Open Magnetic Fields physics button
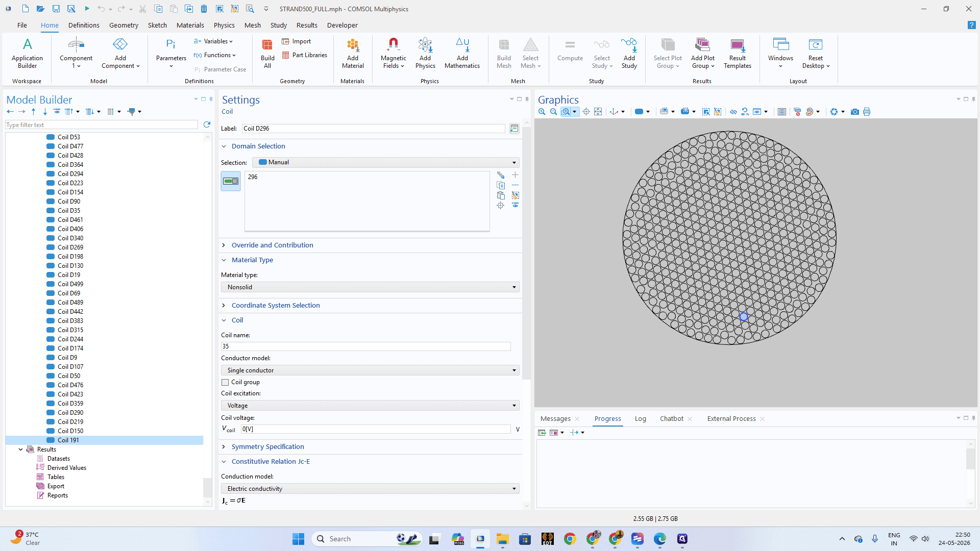Screen dimensions: 980x551 tap(393, 53)
